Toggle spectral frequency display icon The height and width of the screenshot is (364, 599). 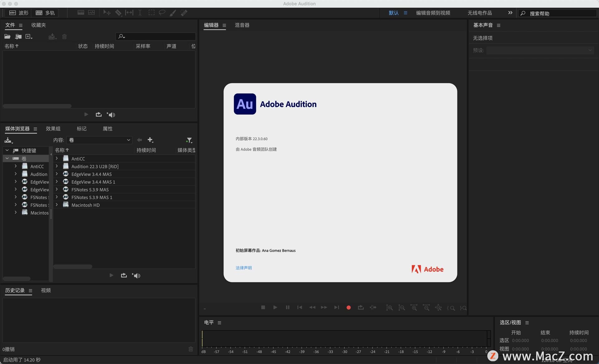point(81,13)
